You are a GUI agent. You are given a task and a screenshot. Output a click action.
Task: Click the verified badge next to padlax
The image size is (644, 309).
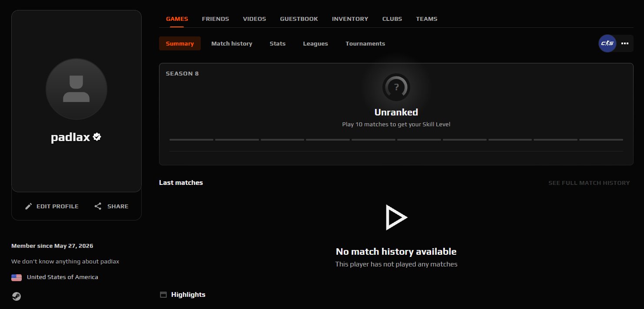pyautogui.click(x=97, y=137)
